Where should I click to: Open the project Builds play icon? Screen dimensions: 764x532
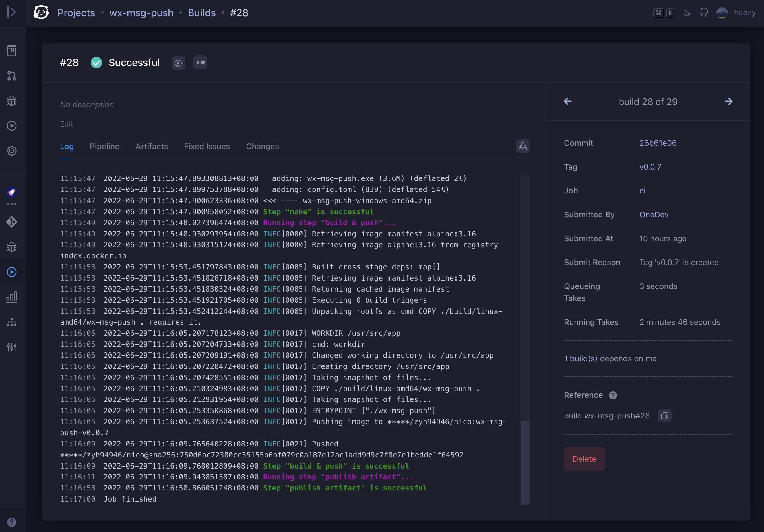tap(12, 272)
